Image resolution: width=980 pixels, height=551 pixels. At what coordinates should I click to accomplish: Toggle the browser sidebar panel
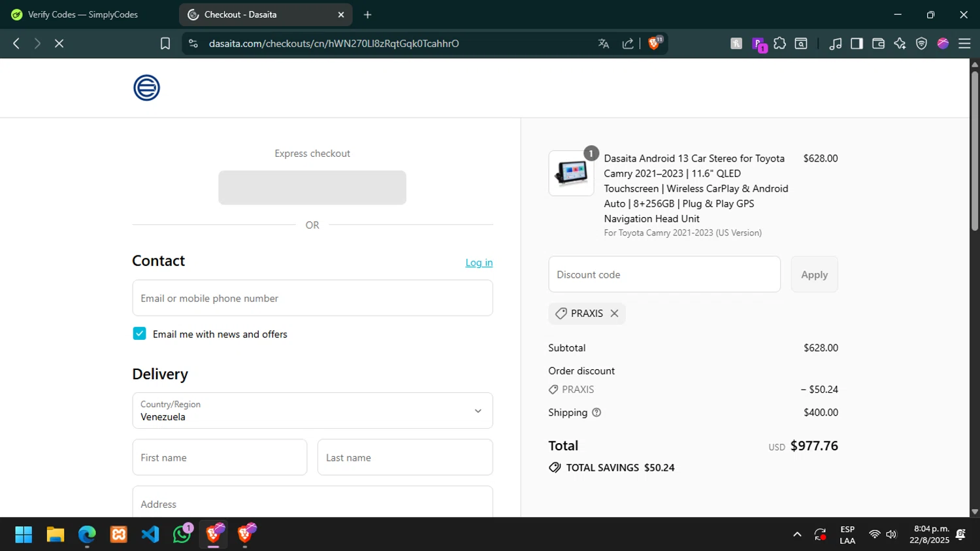857,43
